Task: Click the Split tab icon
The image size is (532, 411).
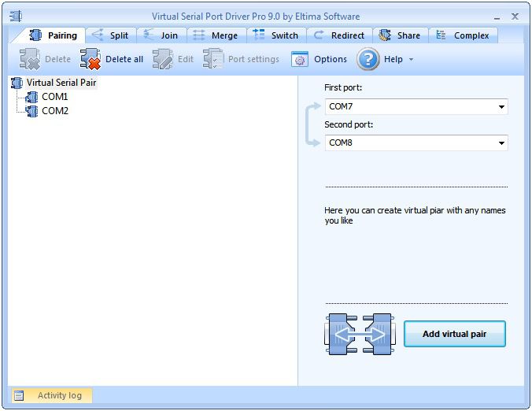Action: click(98, 35)
